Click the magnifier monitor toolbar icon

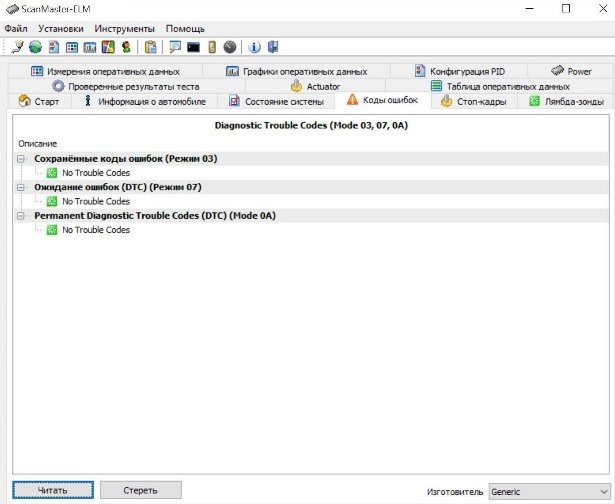[175, 47]
